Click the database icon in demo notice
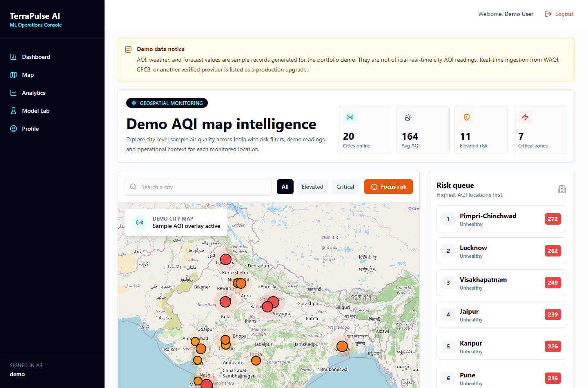The width and height of the screenshot is (588, 388). 128,49
